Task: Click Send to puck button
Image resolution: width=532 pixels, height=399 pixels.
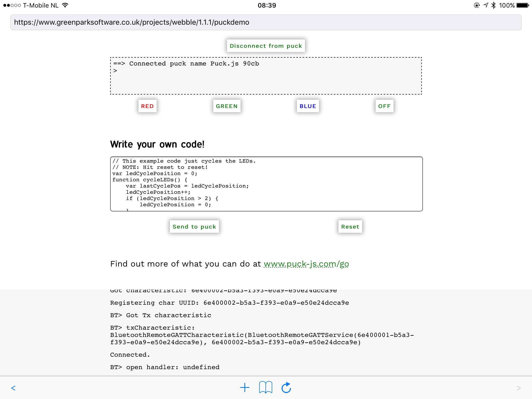Action: pos(194,227)
